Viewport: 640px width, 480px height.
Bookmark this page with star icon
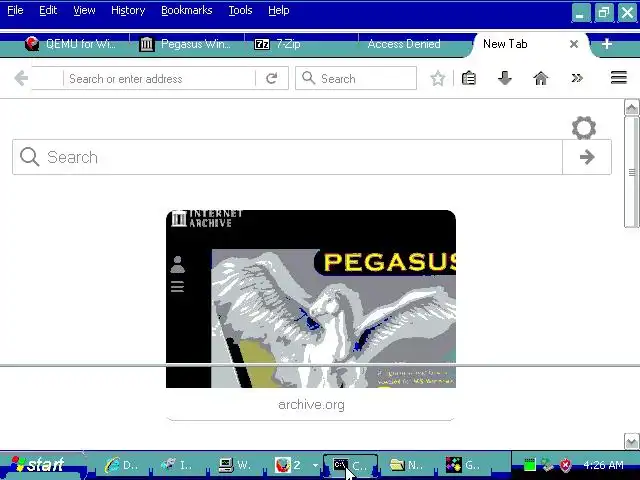(438, 78)
